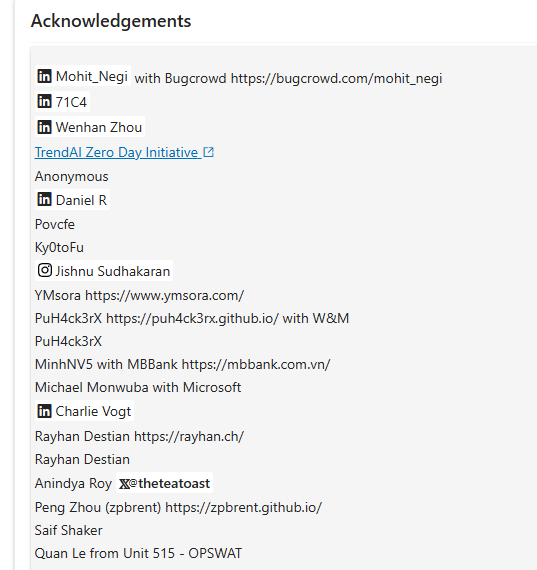Click the LinkedIn icon next to 71C4

coord(44,101)
